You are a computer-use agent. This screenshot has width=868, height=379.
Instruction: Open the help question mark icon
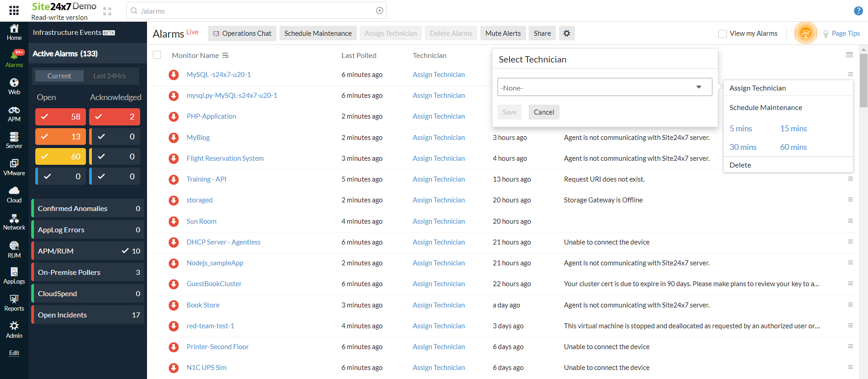pyautogui.click(x=858, y=11)
